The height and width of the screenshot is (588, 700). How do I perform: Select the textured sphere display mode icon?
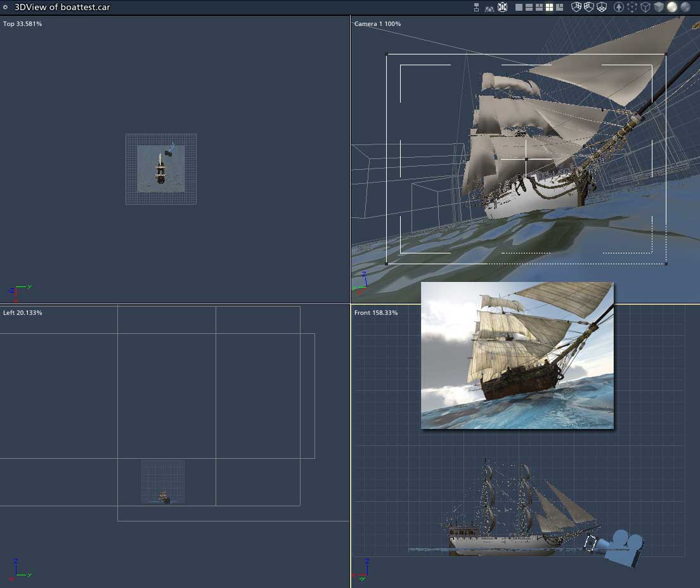(685, 8)
